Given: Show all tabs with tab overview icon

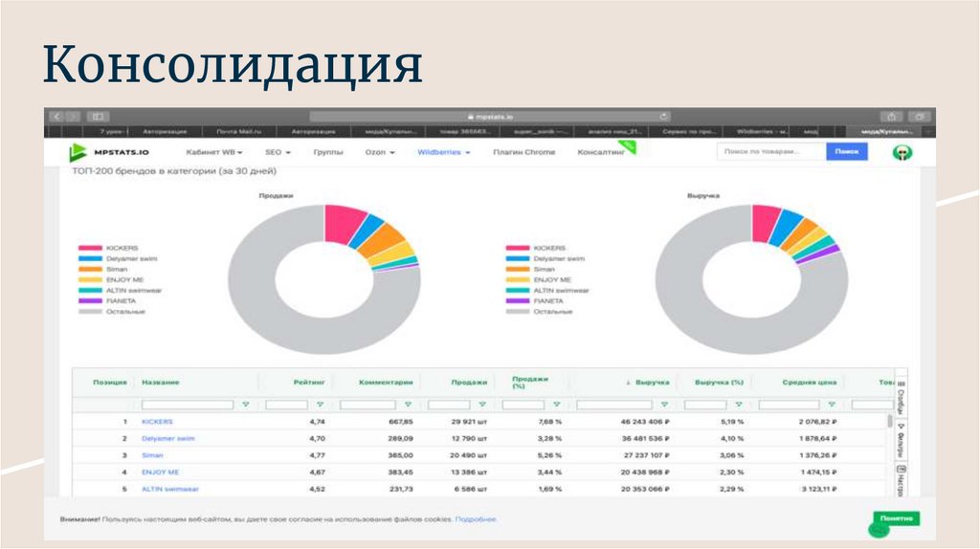Looking at the screenshot, I should [x=920, y=116].
